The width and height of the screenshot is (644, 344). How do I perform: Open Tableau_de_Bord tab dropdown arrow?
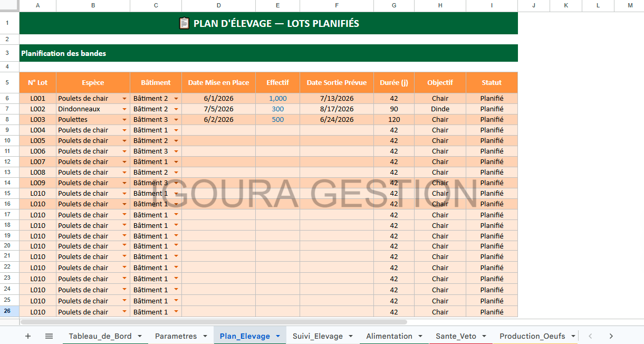pos(140,336)
